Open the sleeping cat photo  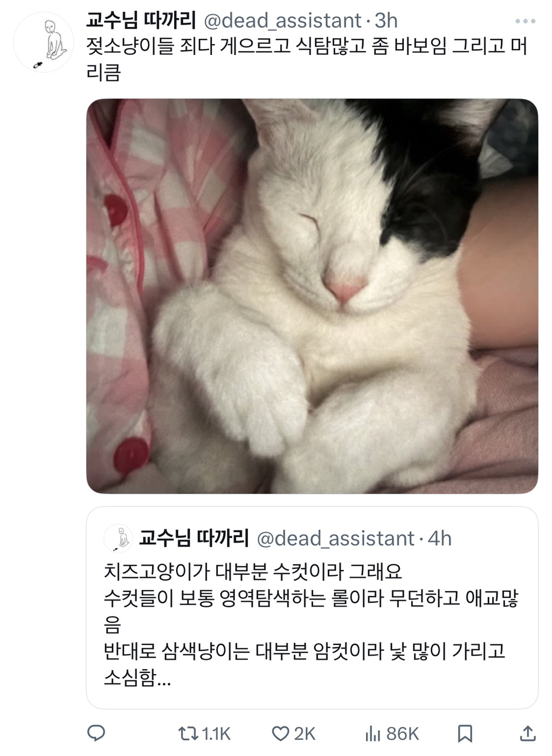[x=312, y=296]
